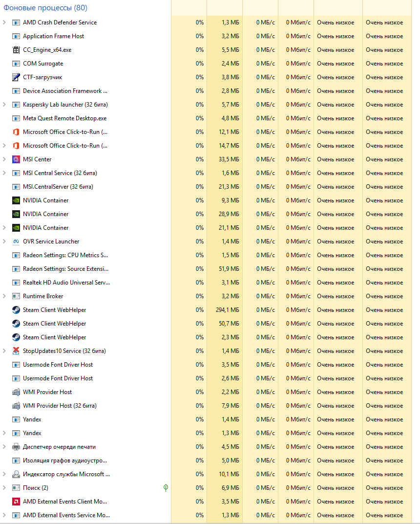Click the 10,1 МБ memory value
Image resolution: width=420 pixels, height=526 pixels.
(229, 474)
